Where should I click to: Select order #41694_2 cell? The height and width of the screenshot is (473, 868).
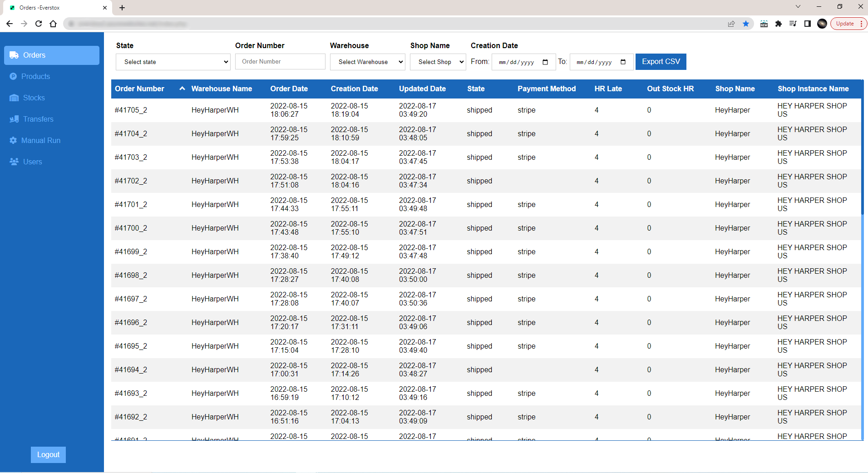click(x=131, y=370)
